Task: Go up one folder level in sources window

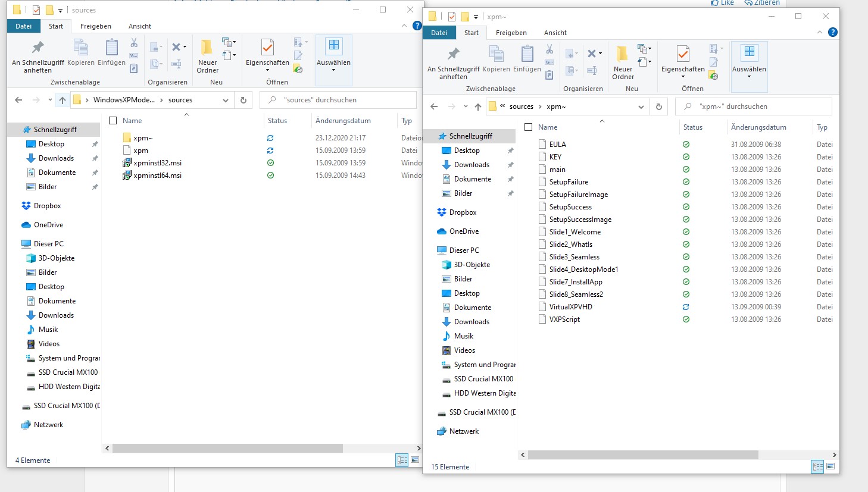Action: click(63, 100)
